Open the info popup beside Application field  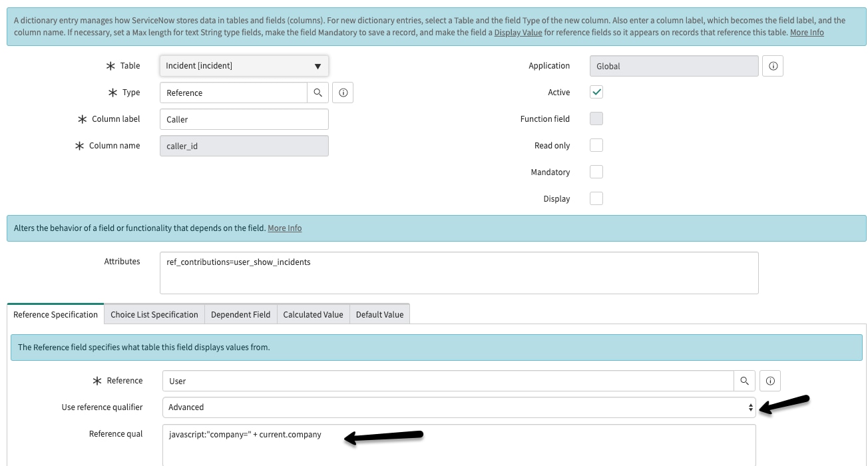coord(772,65)
